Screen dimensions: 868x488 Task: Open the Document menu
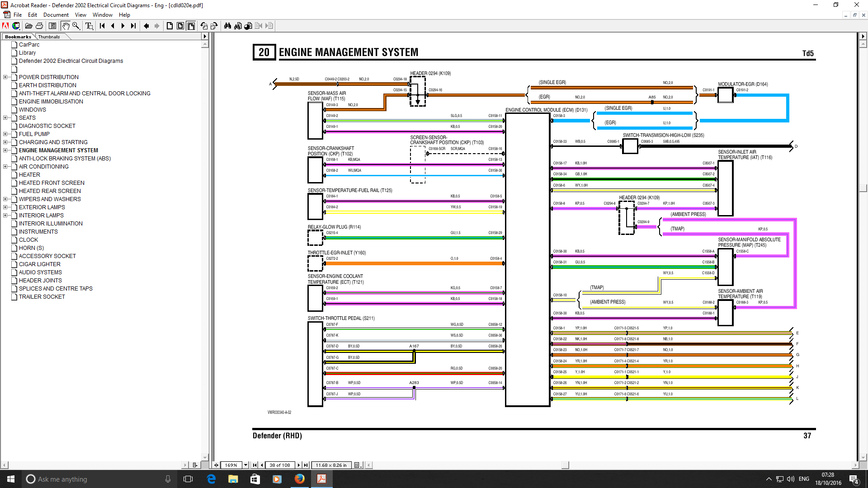[56, 15]
